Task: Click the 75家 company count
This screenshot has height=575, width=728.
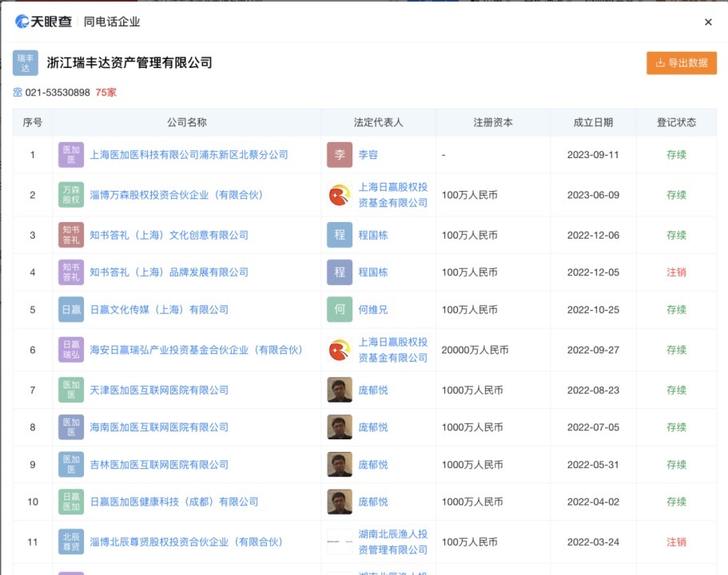Action: (x=105, y=93)
